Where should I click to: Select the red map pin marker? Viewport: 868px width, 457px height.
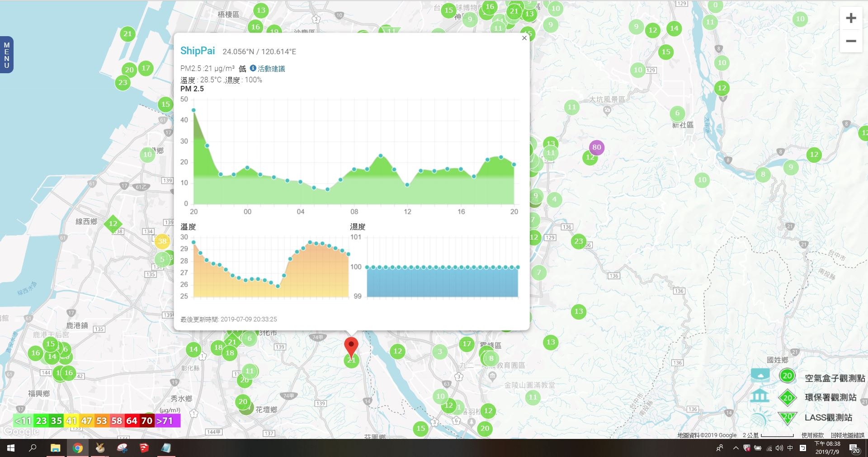coord(351,348)
